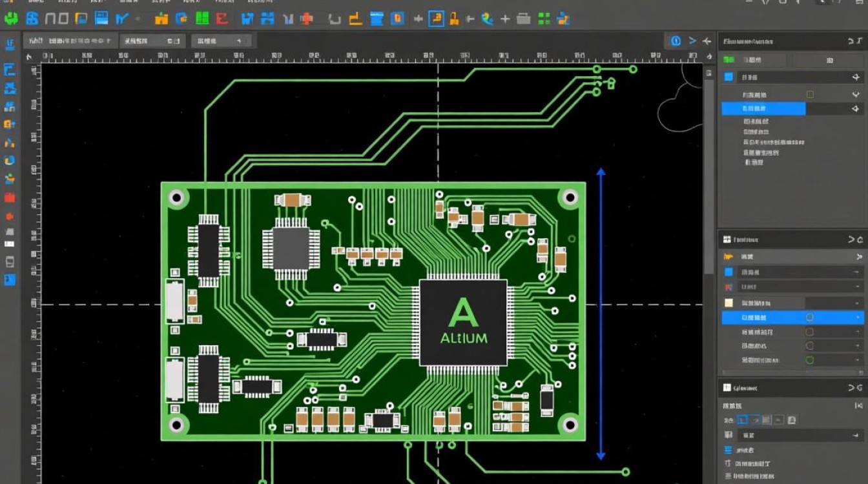
Task: Click the chevron arrow beside the blue info icon
Action: coord(692,41)
